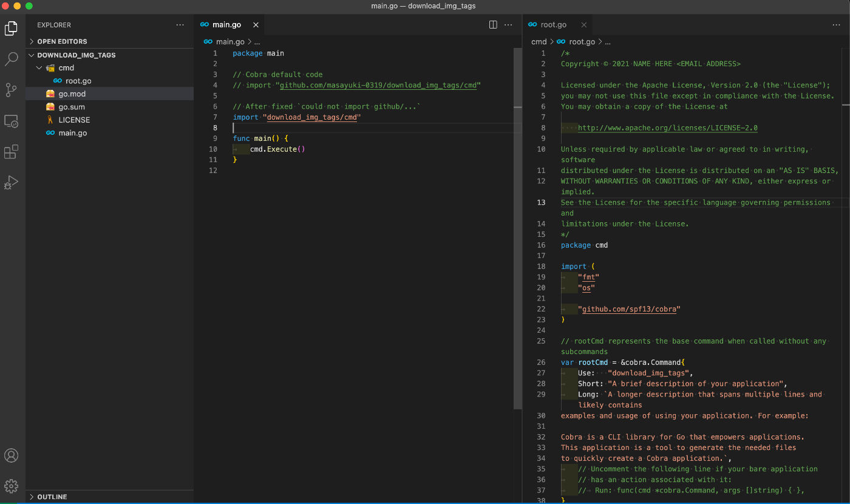Click the main.go editor vertical scrollbar
850x504 pixels.
click(517, 228)
